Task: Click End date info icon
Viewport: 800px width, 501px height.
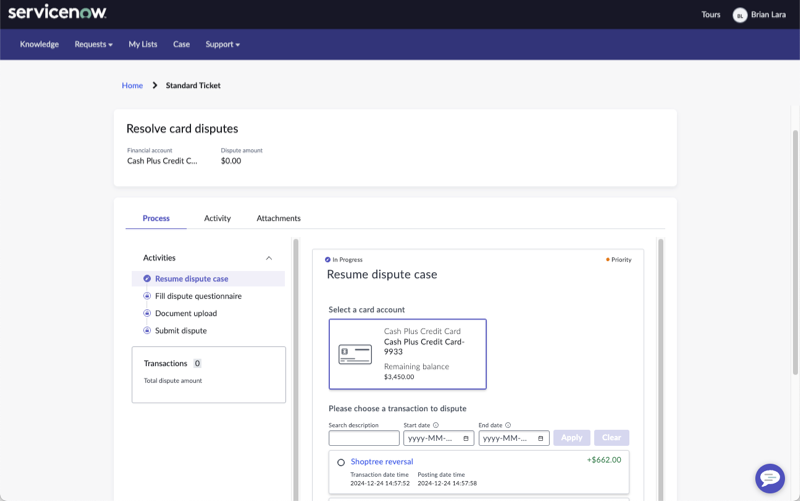Action: [x=508, y=425]
